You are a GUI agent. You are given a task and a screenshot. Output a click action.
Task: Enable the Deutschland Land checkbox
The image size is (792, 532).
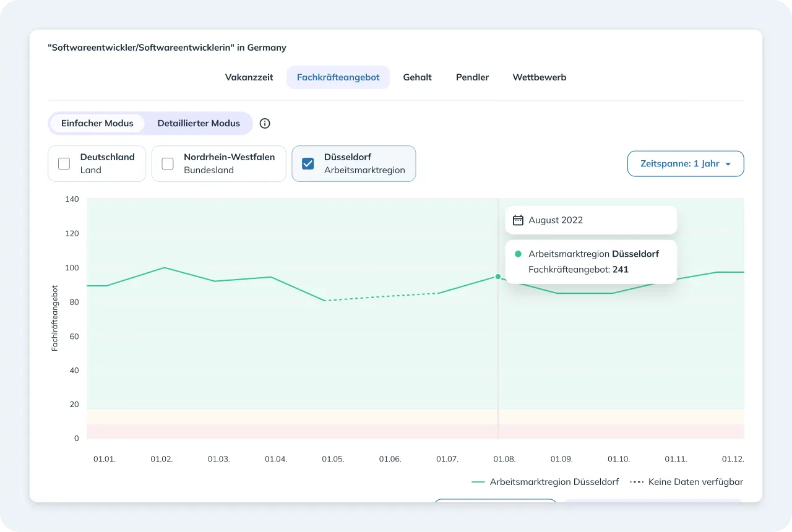pyautogui.click(x=64, y=163)
